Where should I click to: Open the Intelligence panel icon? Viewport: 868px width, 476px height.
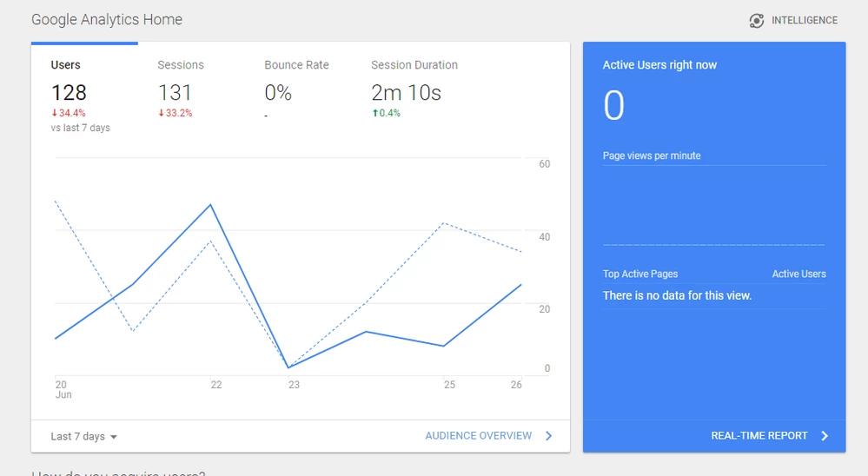click(756, 21)
